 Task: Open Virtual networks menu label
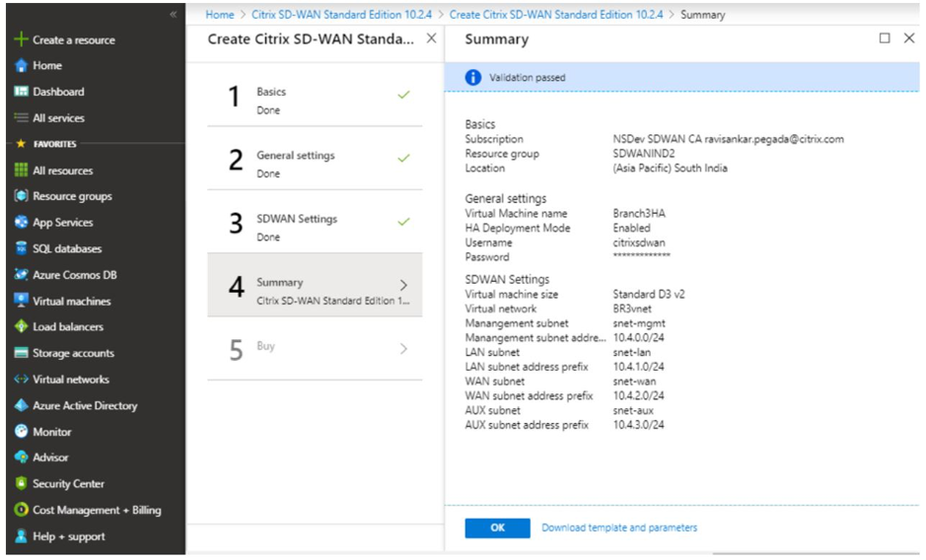71,380
